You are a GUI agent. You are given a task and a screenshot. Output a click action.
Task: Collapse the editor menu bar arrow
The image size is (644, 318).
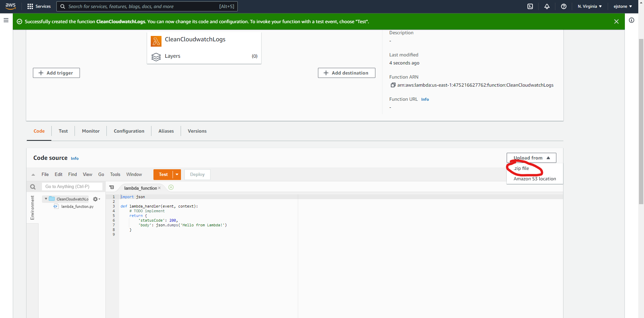tap(33, 175)
